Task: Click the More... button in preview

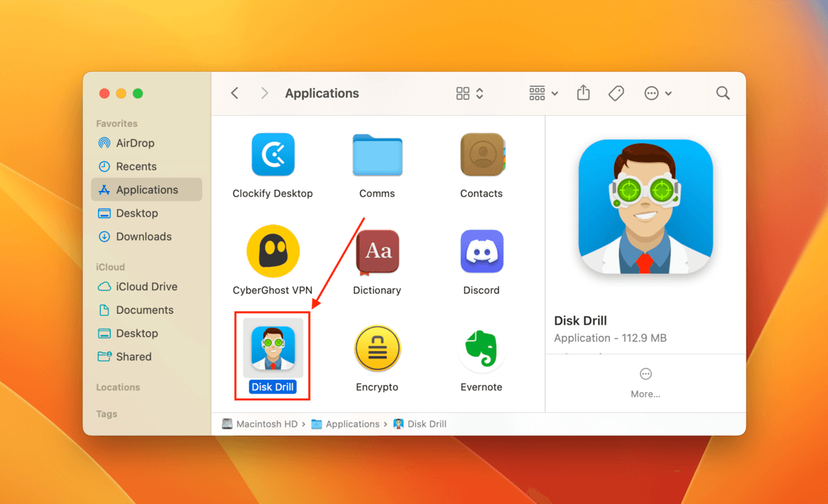Action: click(x=645, y=383)
